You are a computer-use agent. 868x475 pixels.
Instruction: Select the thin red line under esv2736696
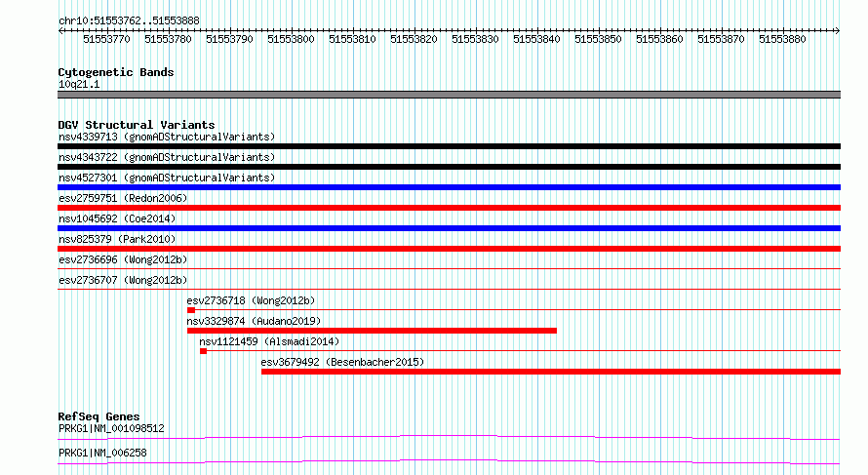pyautogui.click(x=449, y=269)
